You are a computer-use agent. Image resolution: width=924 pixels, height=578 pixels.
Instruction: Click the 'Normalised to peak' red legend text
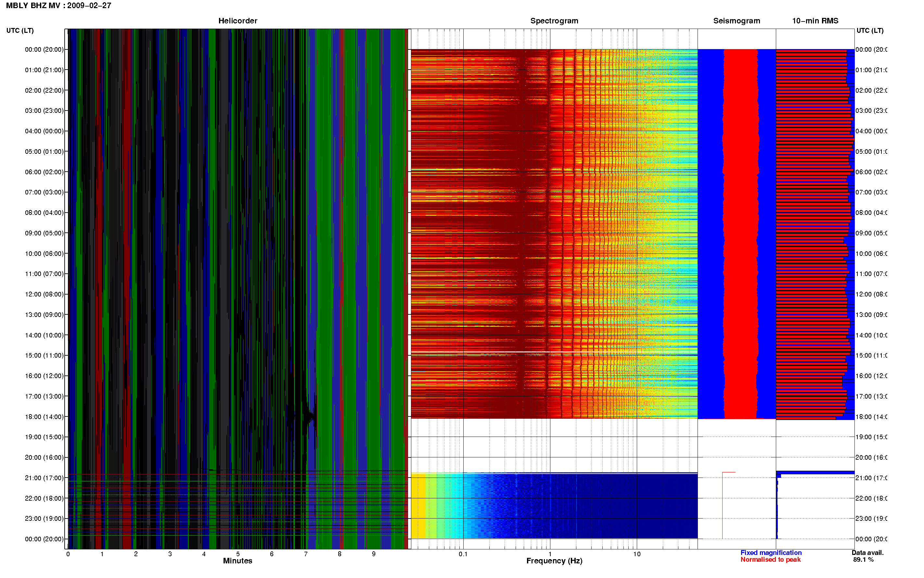pos(770,560)
